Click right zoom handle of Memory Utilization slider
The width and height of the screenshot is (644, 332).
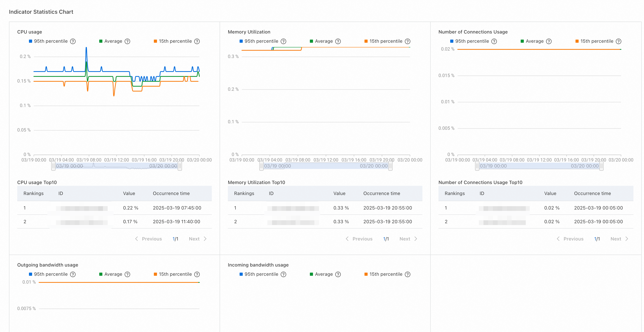coord(390,166)
